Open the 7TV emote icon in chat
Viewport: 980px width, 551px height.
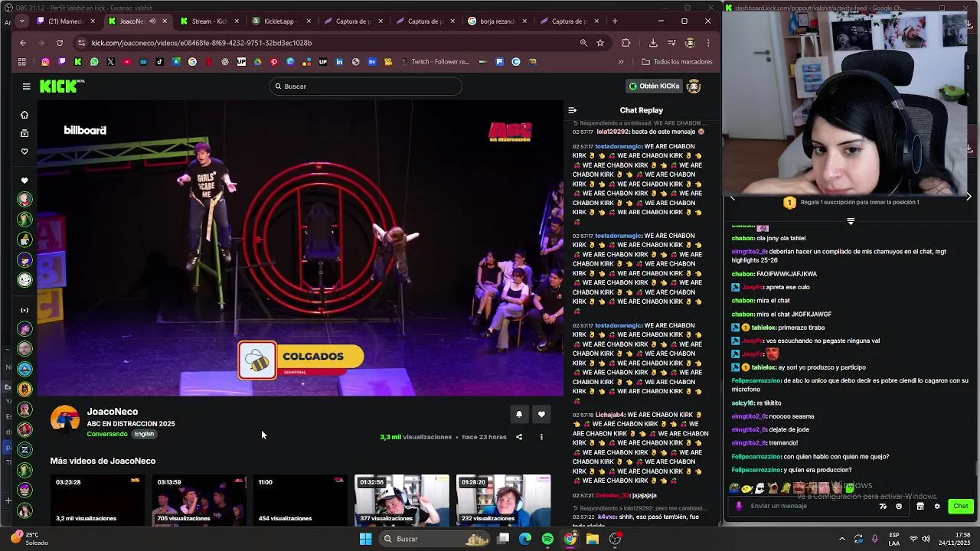pos(883,506)
